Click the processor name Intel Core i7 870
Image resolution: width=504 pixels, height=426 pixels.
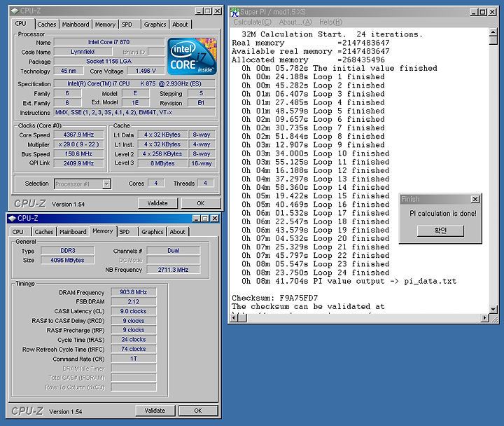click(109, 42)
